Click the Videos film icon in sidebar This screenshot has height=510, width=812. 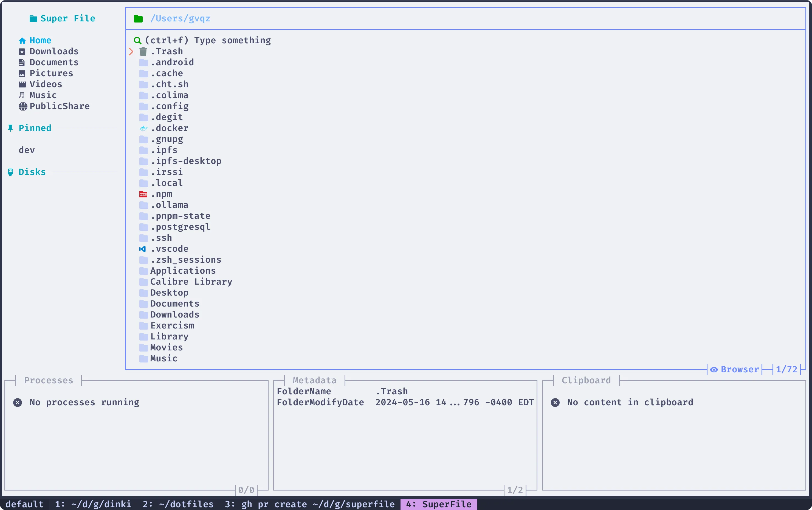tap(22, 84)
